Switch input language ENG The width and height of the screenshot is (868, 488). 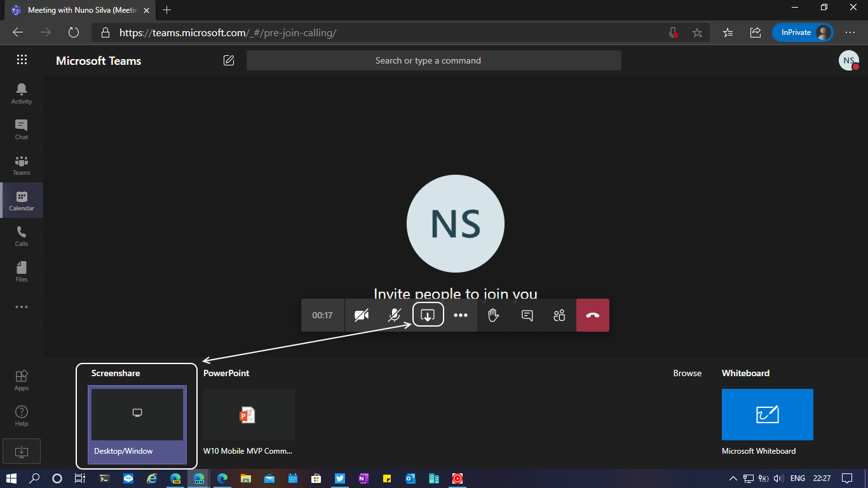tap(798, 478)
